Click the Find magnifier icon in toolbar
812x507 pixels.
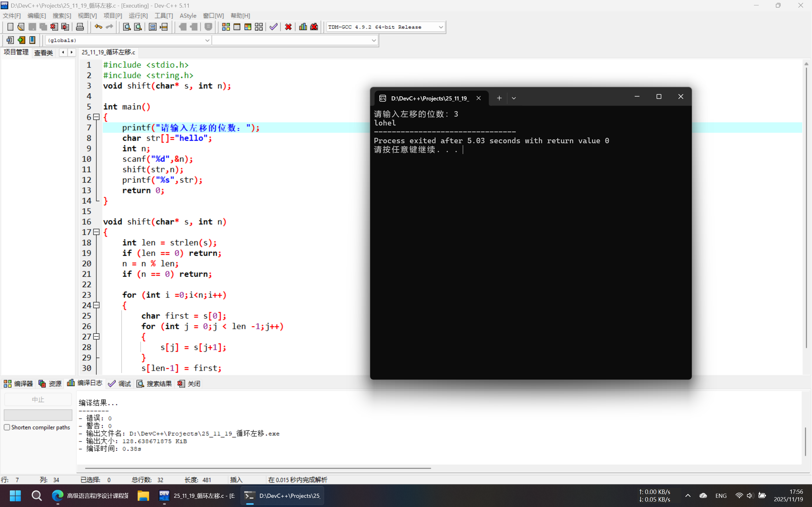pos(127,27)
